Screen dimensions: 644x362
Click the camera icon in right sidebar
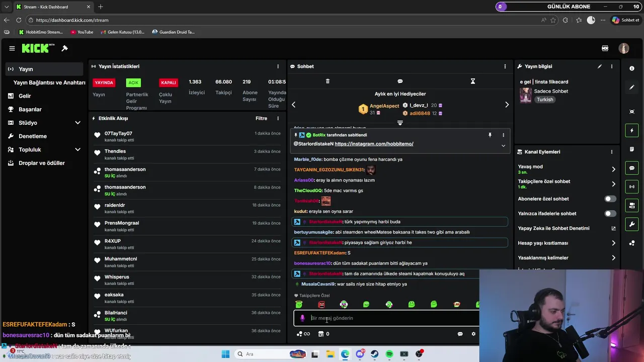[x=632, y=205]
